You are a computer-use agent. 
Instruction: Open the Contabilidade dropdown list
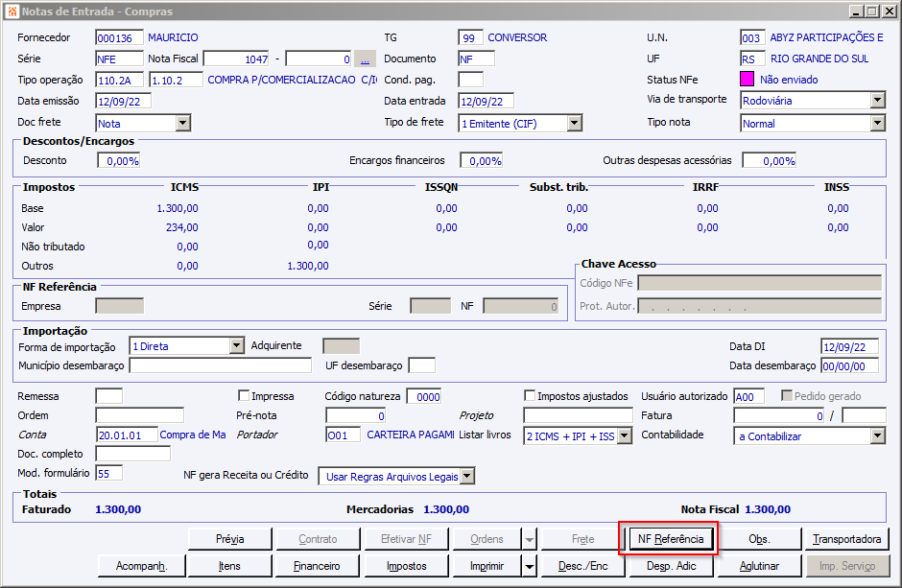877,436
